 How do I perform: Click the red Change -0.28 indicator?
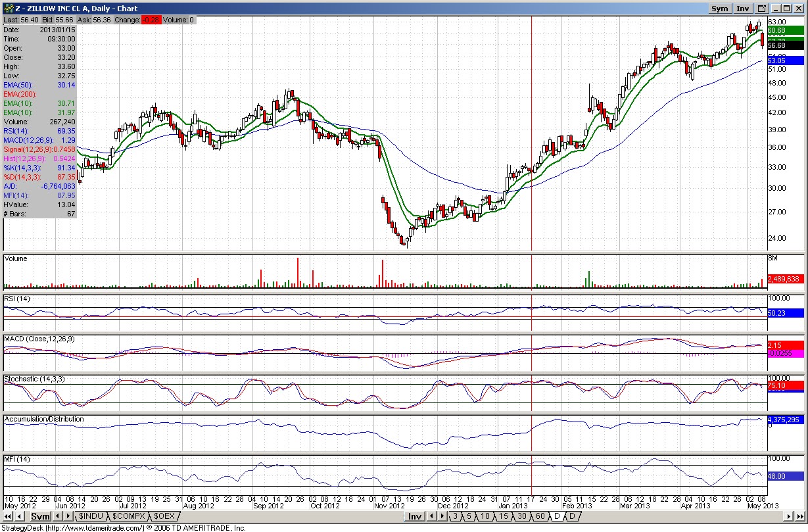(153, 20)
